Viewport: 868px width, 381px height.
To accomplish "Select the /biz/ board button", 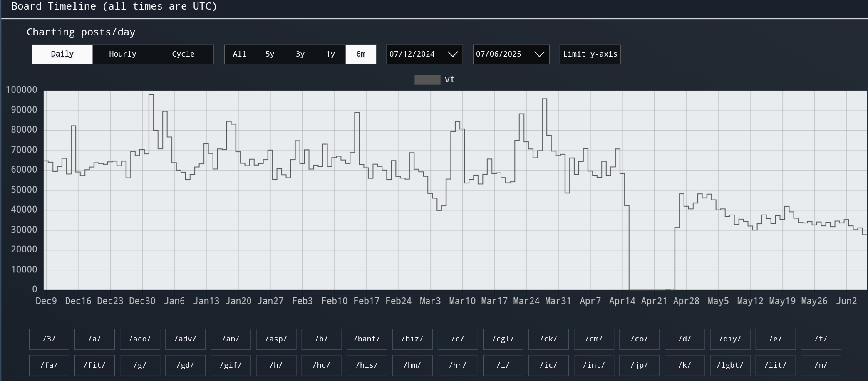I will (x=412, y=339).
